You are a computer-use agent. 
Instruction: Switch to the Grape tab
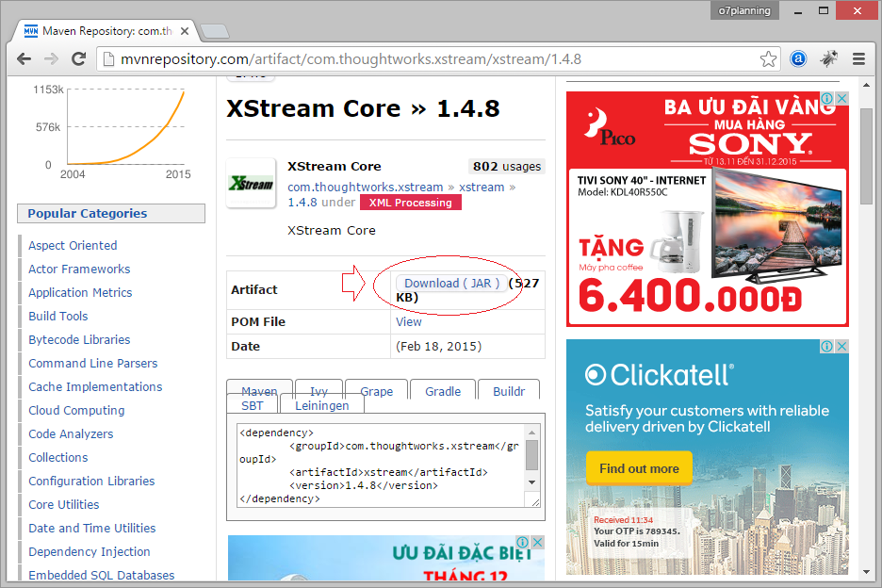(376, 391)
